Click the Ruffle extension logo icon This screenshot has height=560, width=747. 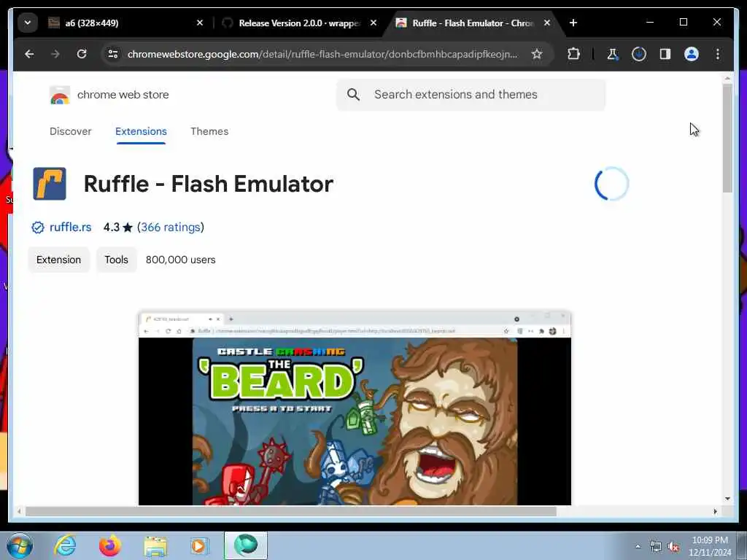50,184
